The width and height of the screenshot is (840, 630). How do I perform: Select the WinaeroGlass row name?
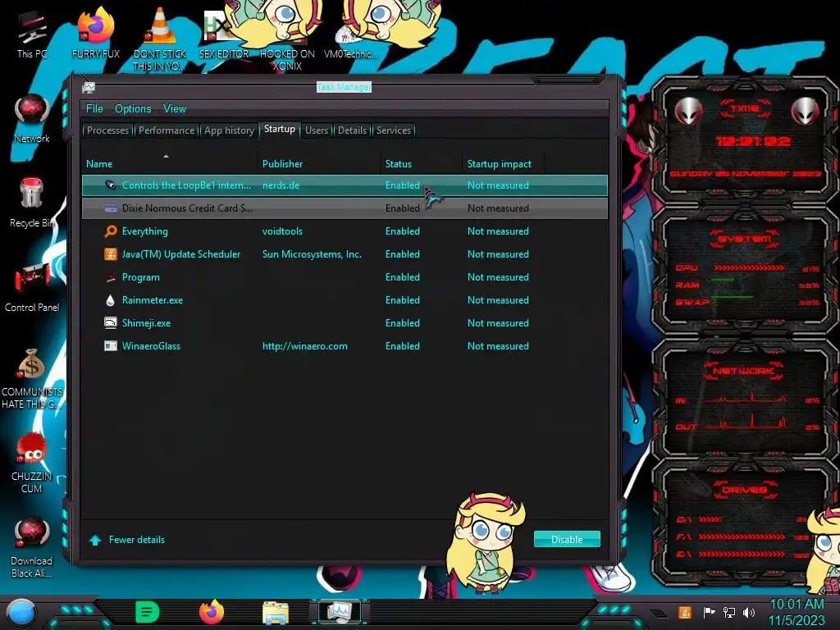pos(151,346)
